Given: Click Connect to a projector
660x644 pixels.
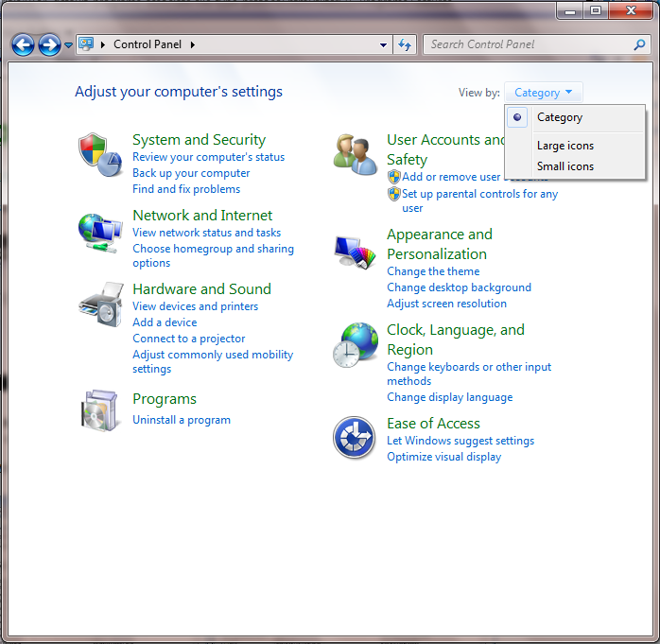Looking at the screenshot, I should pos(188,339).
